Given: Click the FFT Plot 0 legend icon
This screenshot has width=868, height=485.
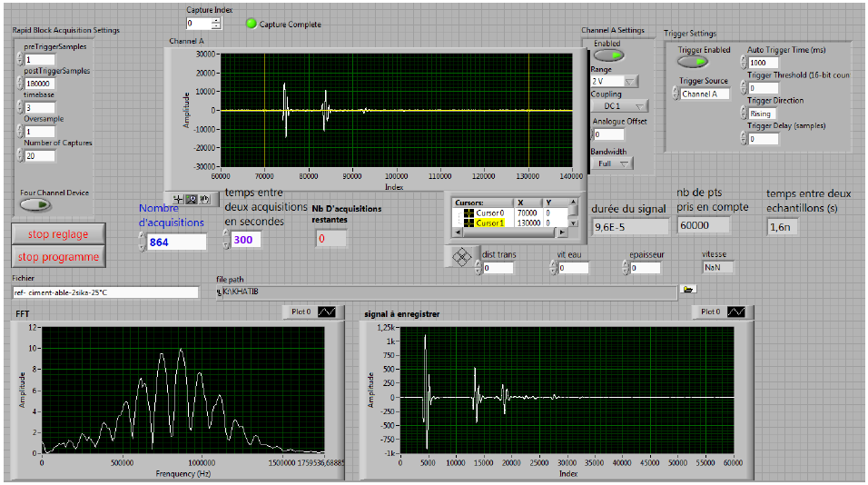Looking at the screenshot, I should pos(327,312).
